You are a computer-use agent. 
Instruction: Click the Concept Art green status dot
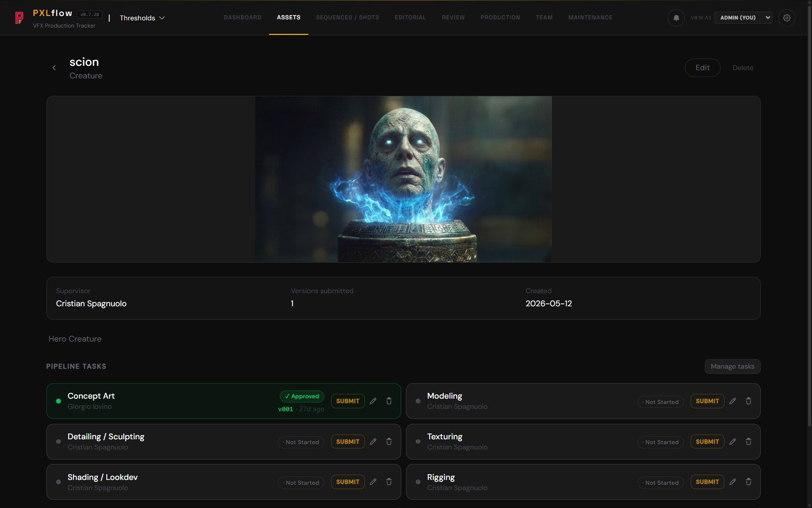click(58, 401)
